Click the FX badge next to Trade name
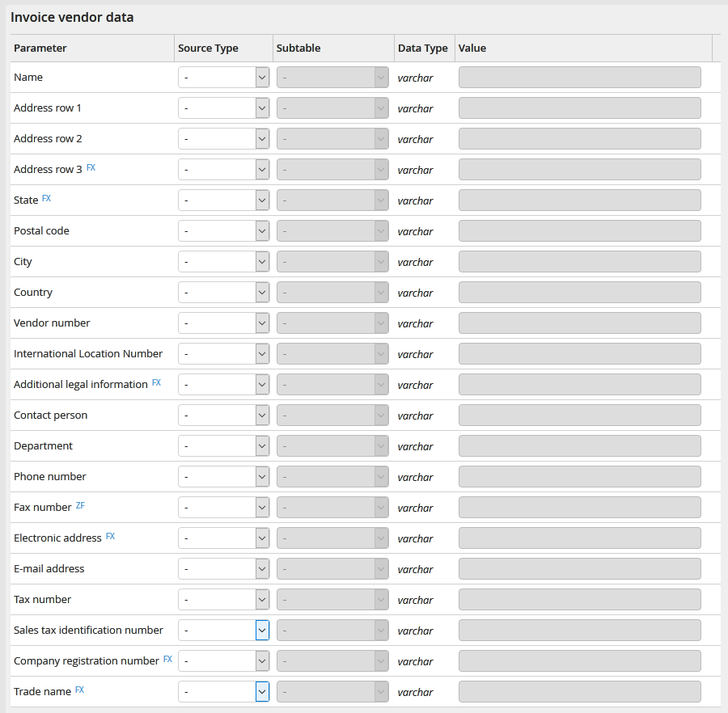This screenshot has height=713, width=728. 80,690
